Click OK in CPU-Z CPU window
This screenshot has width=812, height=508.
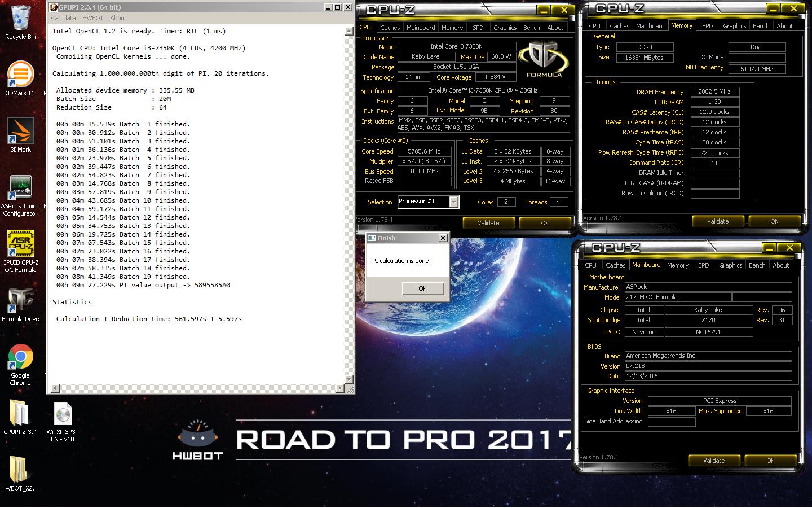pyautogui.click(x=545, y=223)
